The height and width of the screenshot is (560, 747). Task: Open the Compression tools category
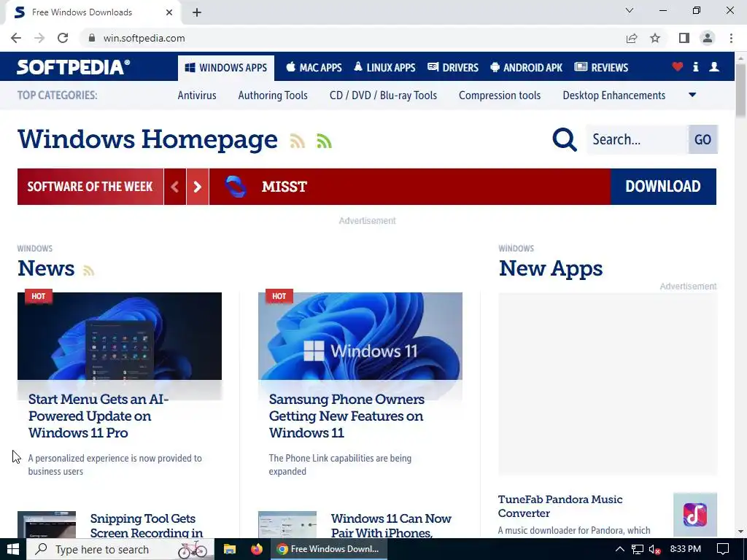click(x=500, y=96)
